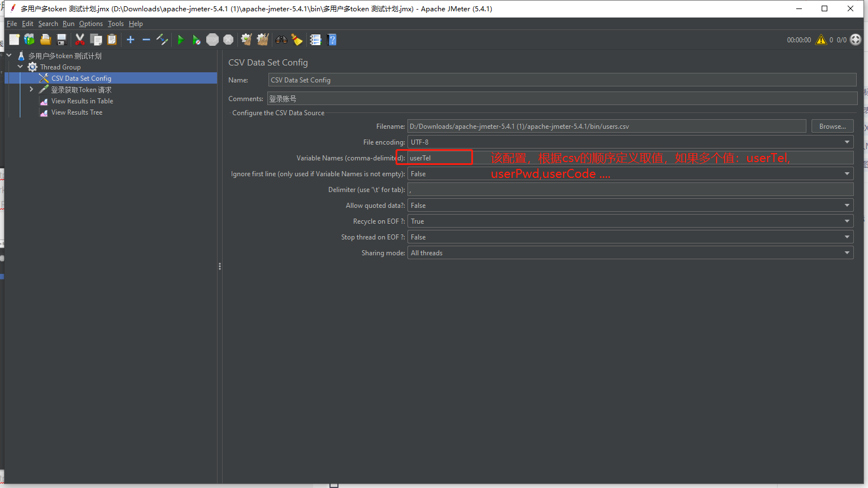
Task: Open the Run menu
Action: (x=68, y=24)
